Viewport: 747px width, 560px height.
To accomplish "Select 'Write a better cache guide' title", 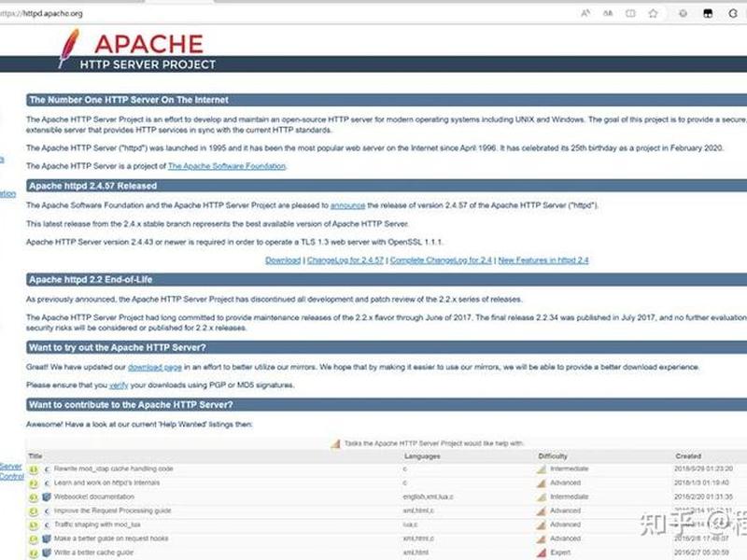I will pyautogui.click(x=94, y=553).
